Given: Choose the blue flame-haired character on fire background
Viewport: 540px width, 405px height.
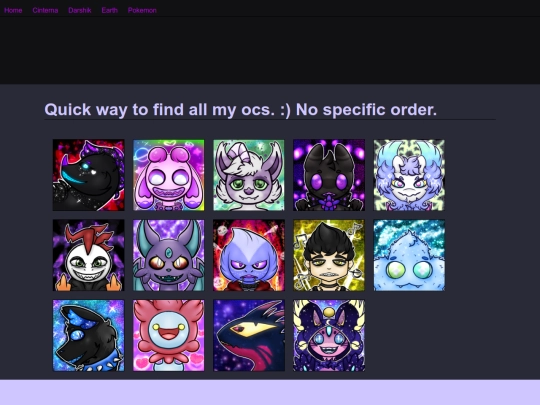Looking at the screenshot, I should (x=249, y=255).
